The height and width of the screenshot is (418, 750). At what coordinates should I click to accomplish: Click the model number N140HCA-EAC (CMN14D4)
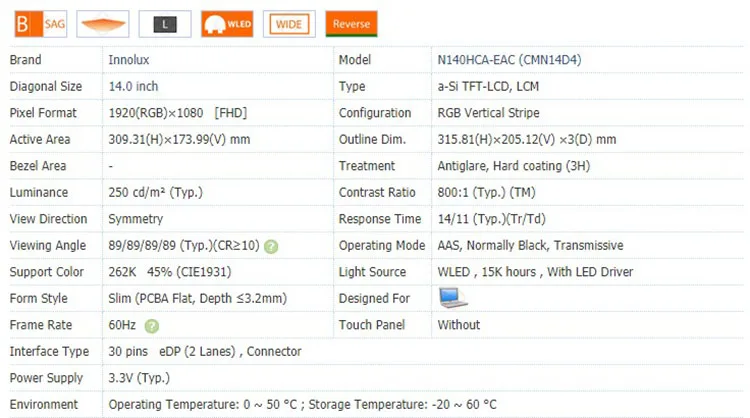[x=509, y=60]
